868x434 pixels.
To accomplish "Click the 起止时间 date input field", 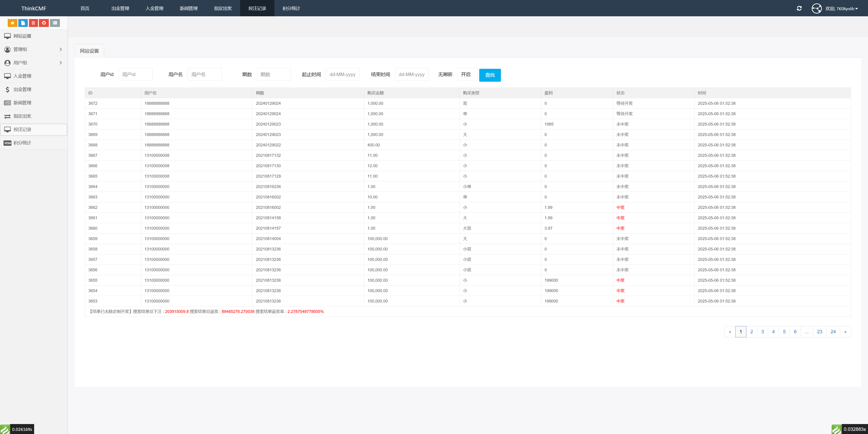I will (x=343, y=74).
